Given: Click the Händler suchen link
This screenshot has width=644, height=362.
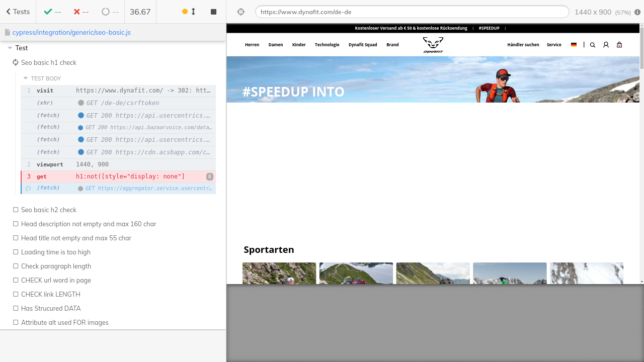Looking at the screenshot, I should pos(523,45).
